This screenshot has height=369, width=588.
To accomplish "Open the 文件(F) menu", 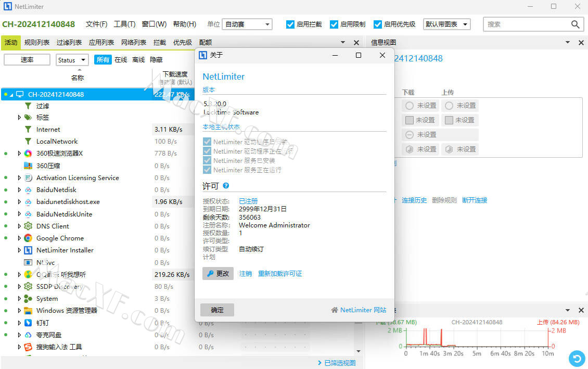I will (96, 24).
